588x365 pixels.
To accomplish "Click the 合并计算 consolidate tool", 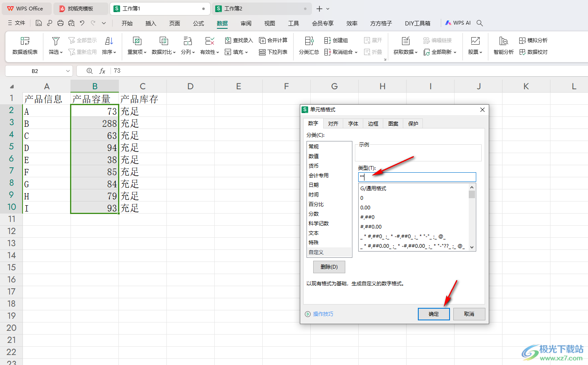I will pyautogui.click(x=273, y=40).
